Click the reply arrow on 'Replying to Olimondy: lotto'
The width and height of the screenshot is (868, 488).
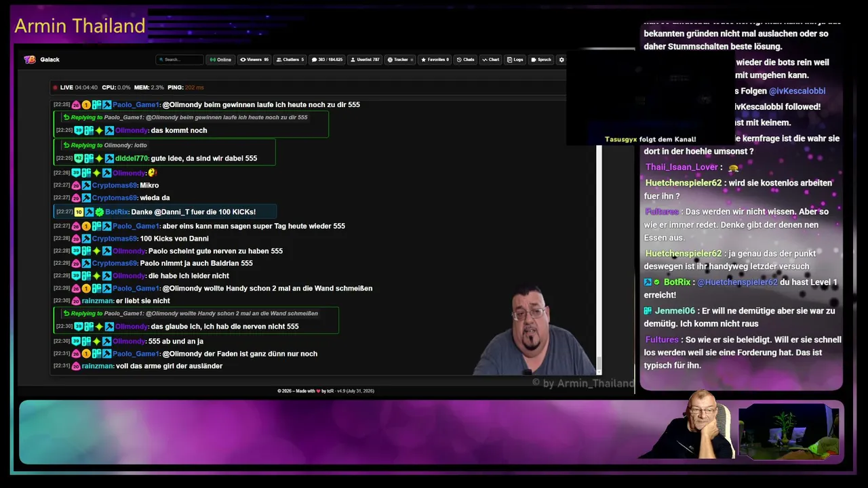click(x=66, y=145)
